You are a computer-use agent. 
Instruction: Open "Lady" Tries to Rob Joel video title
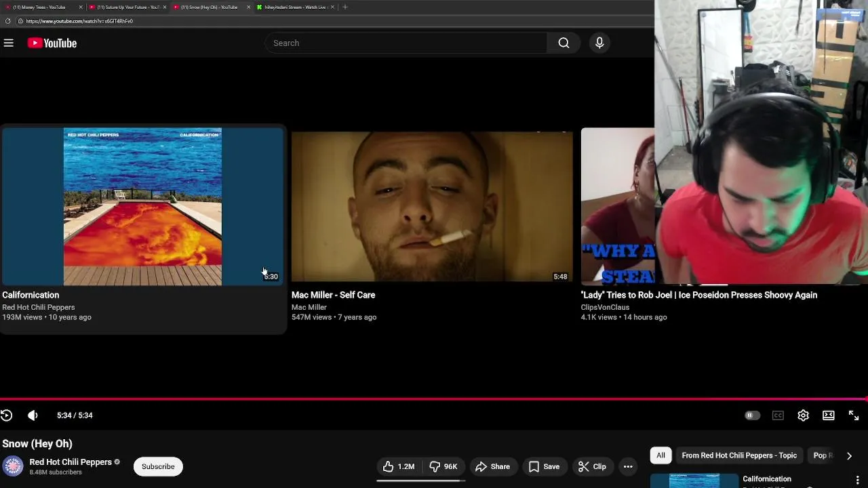pyautogui.click(x=699, y=295)
